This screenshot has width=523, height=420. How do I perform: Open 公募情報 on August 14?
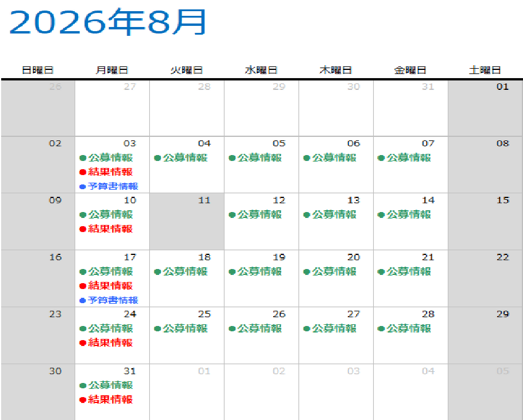point(409,215)
